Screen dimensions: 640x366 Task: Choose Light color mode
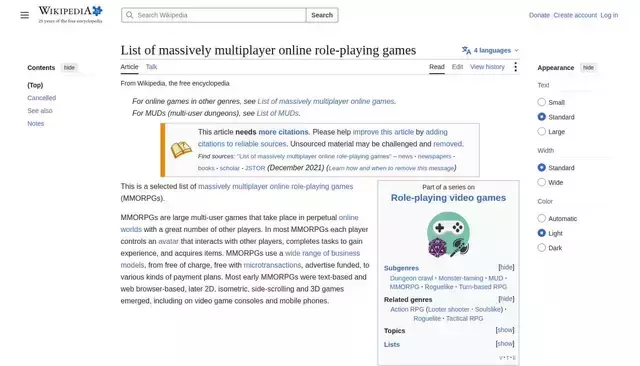541,233
